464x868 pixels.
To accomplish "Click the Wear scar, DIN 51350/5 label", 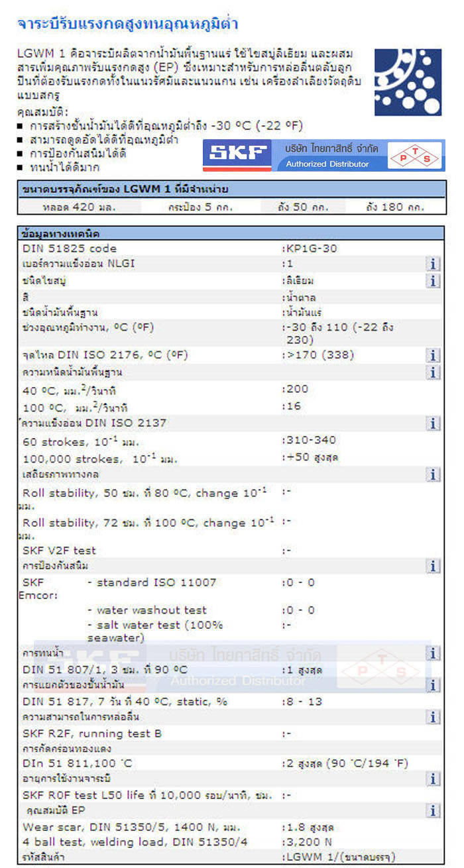I will (131, 827).
